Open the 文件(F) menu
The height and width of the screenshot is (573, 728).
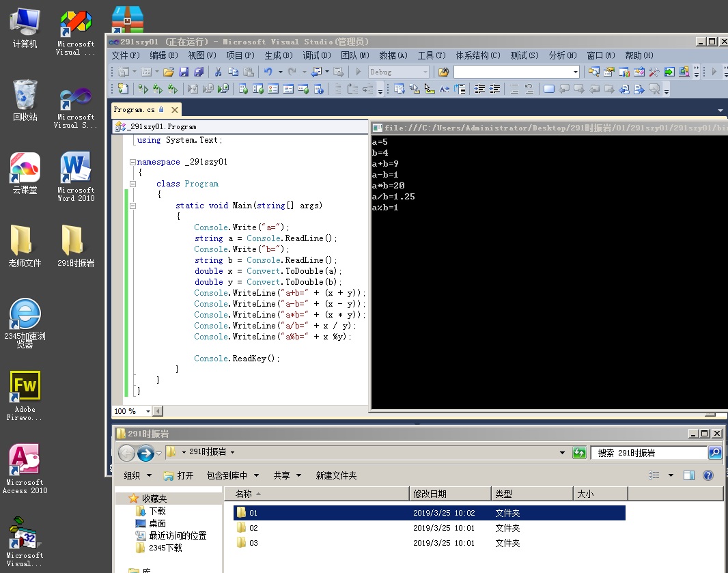126,55
